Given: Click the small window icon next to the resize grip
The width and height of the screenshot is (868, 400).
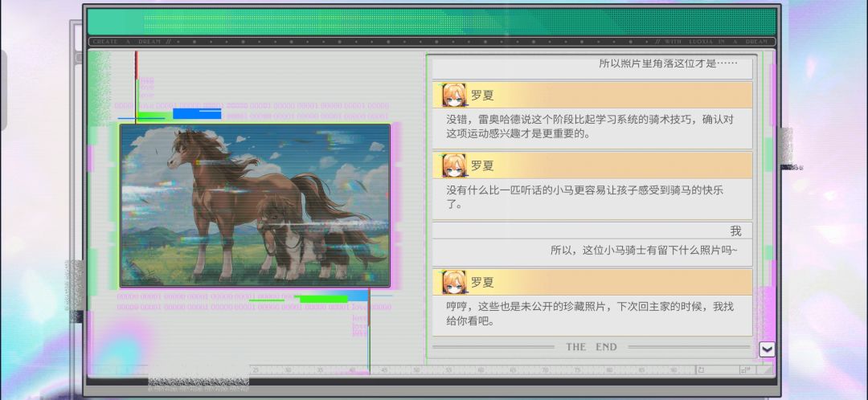Looking at the screenshot, I should [x=745, y=369].
